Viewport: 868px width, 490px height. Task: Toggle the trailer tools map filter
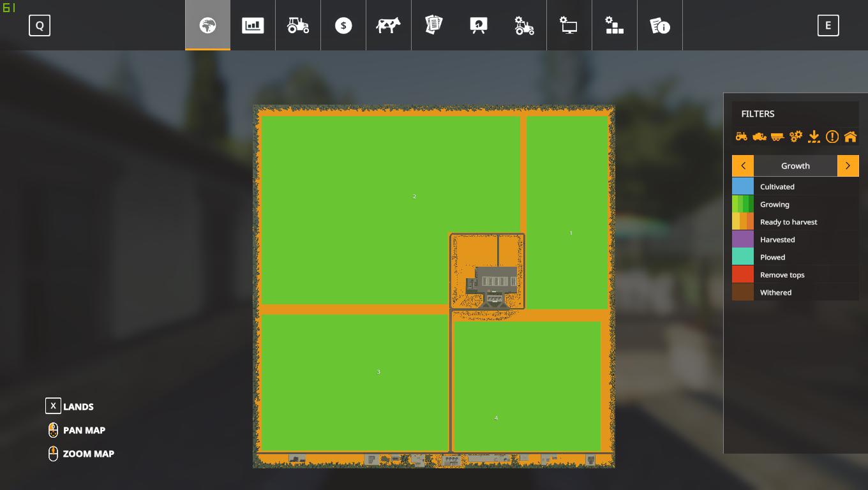point(777,137)
